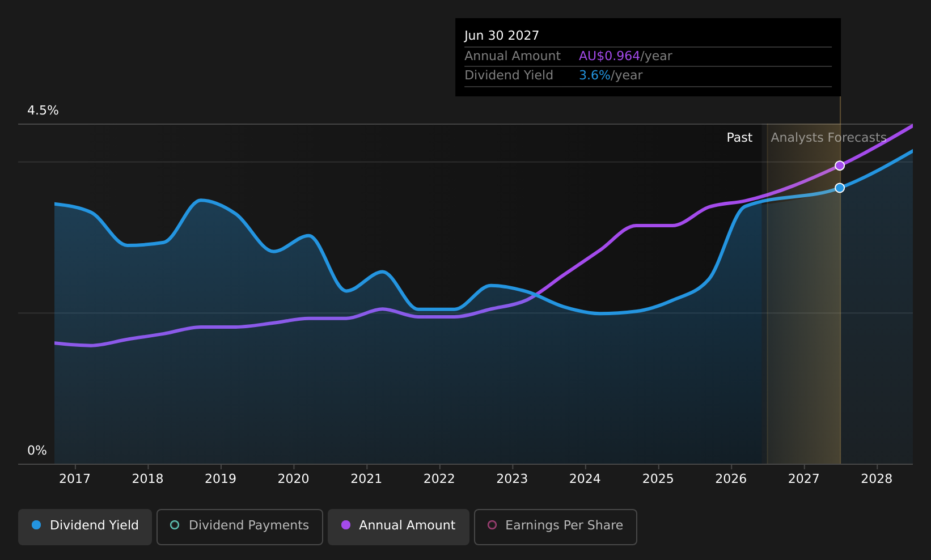Click the blue Dividend Yield data point marker
Image resolution: width=931 pixels, height=560 pixels.
(x=840, y=188)
